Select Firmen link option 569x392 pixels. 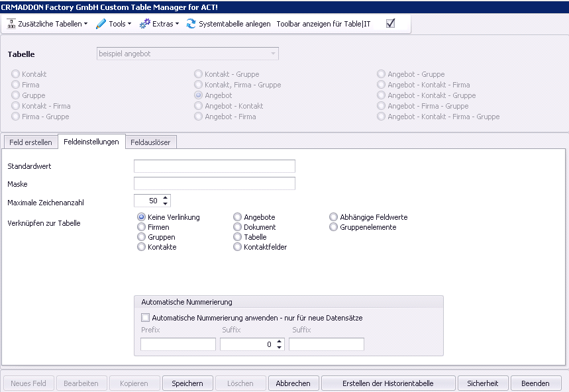[141, 227]
